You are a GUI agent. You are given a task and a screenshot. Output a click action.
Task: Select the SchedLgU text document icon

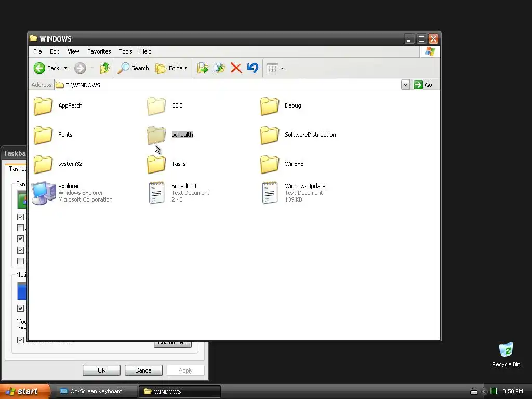(157, 193)
